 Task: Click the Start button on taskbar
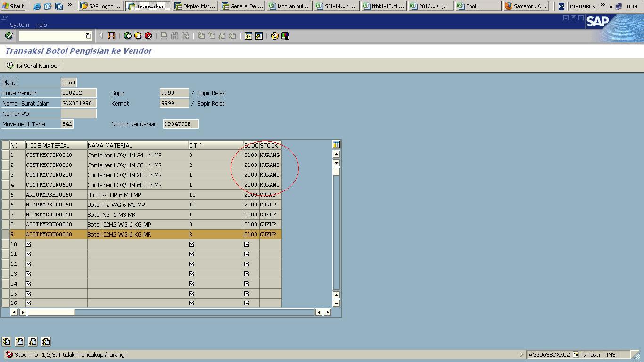pyautogui.click(x=13, y=6)
